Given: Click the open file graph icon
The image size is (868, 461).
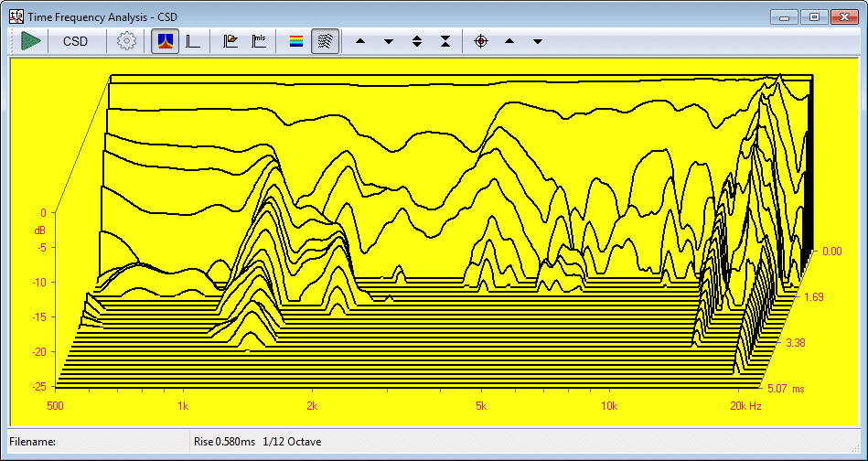Looking at the screenshot, I should (230, 41).
